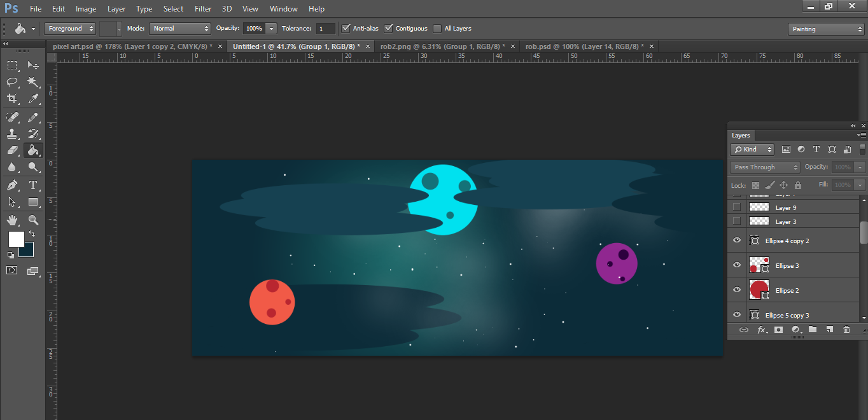Viewport: 868px width, 420px height.
Task: Hide the Ellipse 2 layer
Action: click(737, 290)
